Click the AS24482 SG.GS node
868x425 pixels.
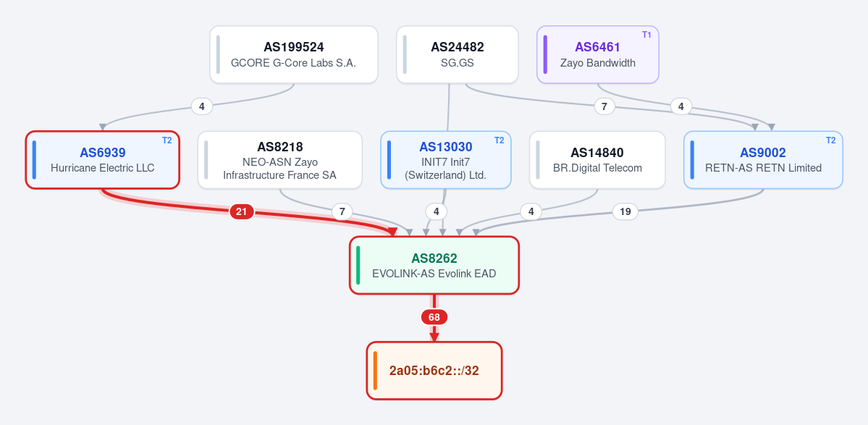458,55
